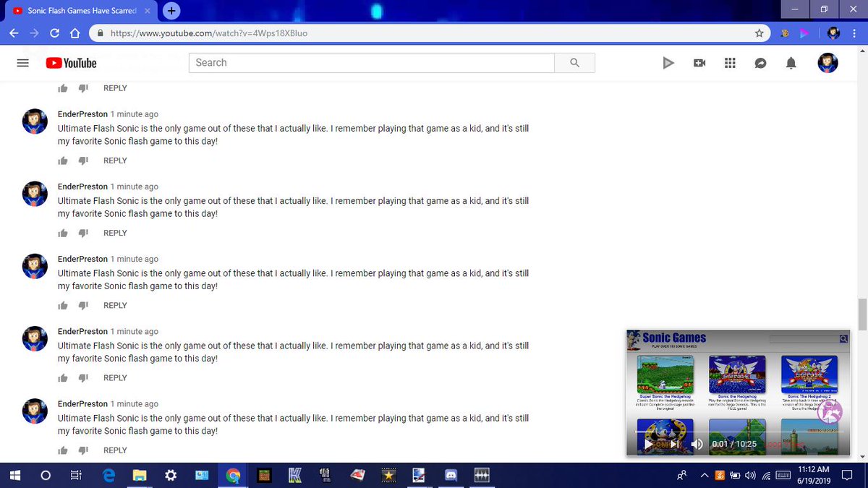Open the account avatar menu in YouTube header
This screenshot has width=868, height=488.
point(827,63)
